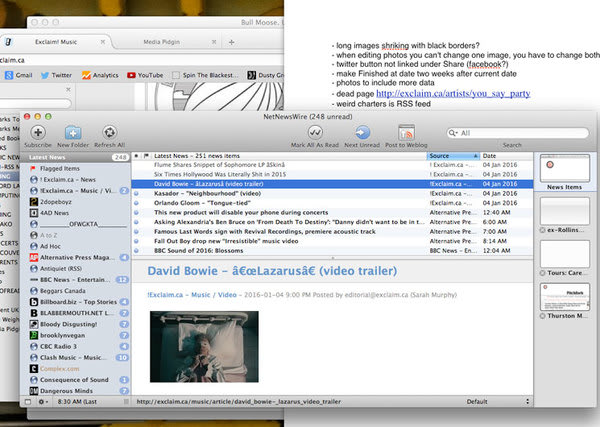Viewport: 600px width, 427px height.
Task: Click the small square icon beside the gear
Action: 28,402
